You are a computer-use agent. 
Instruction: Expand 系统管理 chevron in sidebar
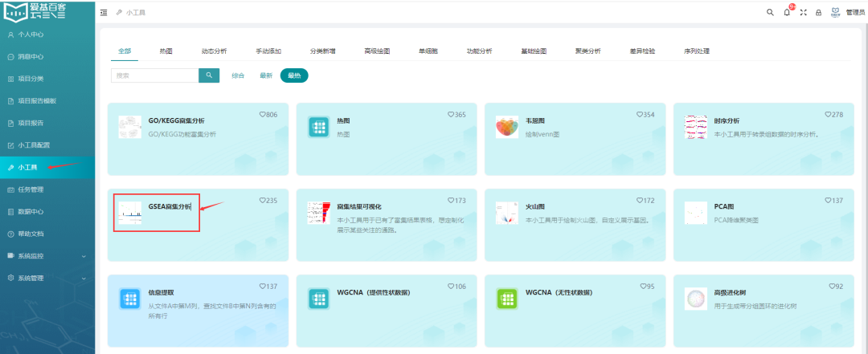(84, 279)
